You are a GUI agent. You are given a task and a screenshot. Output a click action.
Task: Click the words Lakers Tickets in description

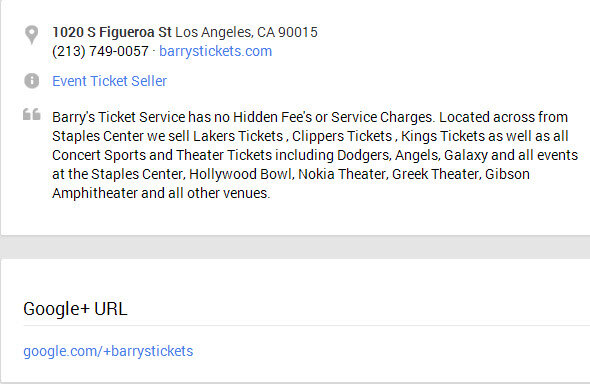point(238,136)
